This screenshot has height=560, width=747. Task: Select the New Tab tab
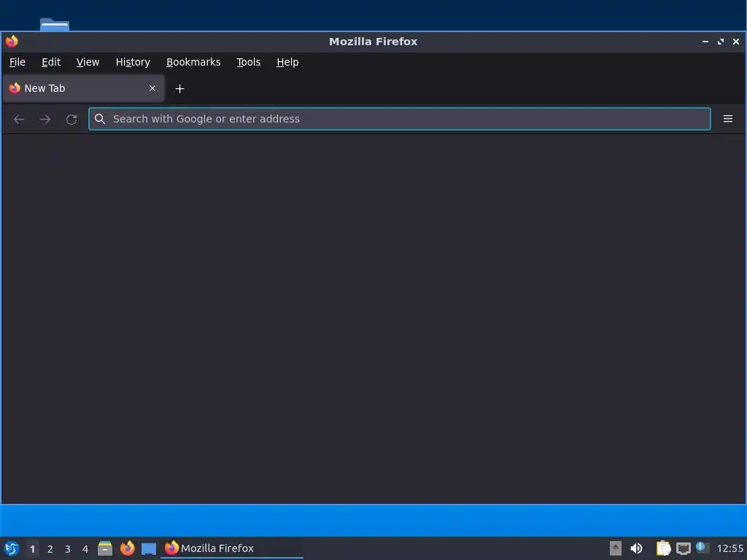pos(84,88)
